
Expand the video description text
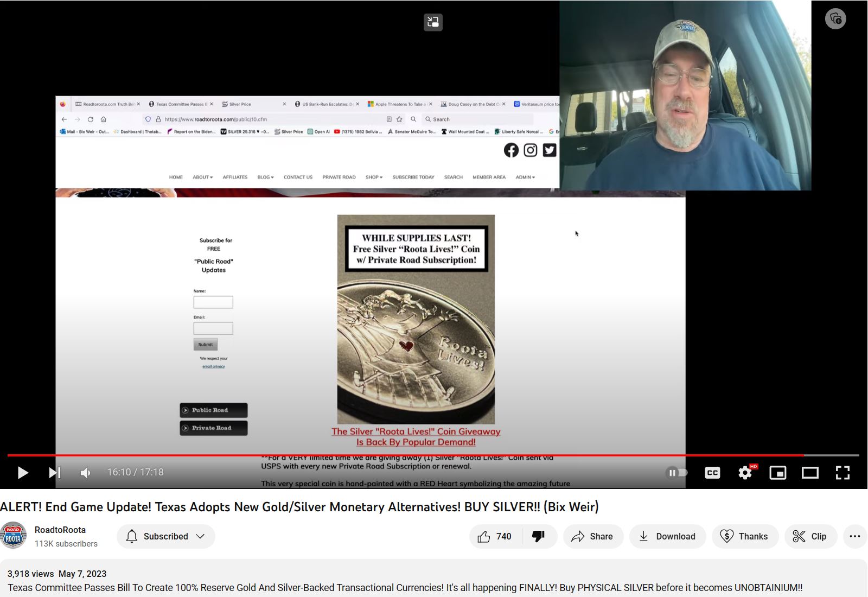(405, 587)
